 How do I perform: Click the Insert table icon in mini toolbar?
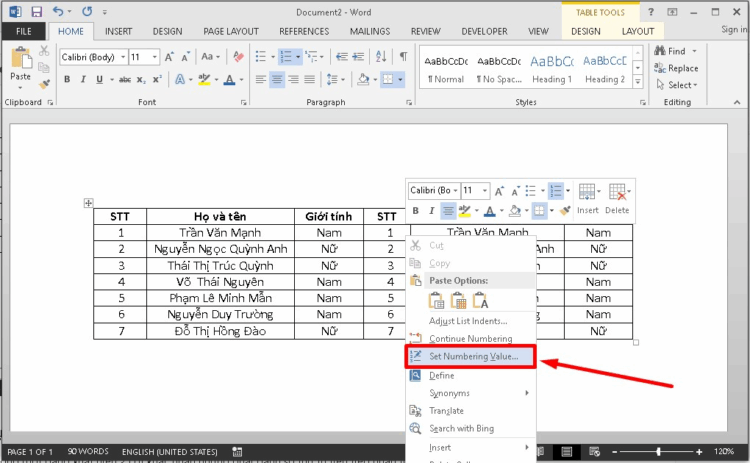587,193
